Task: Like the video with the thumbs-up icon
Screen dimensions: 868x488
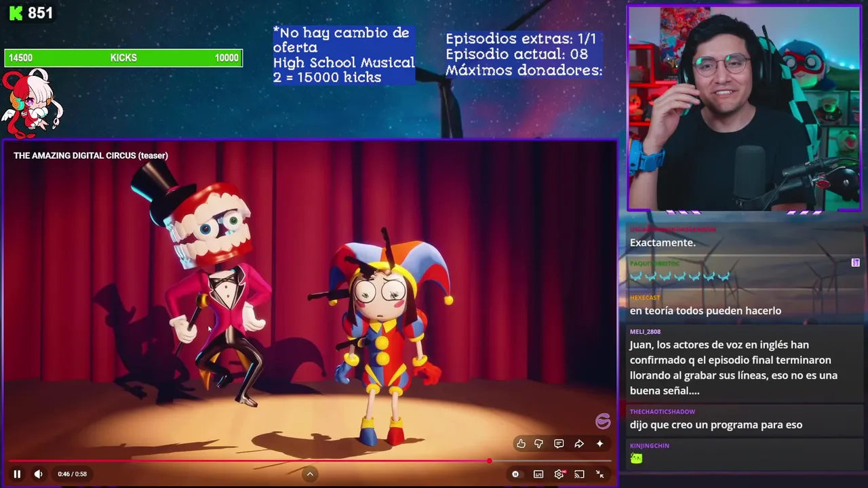Action: tap(521, 444)
